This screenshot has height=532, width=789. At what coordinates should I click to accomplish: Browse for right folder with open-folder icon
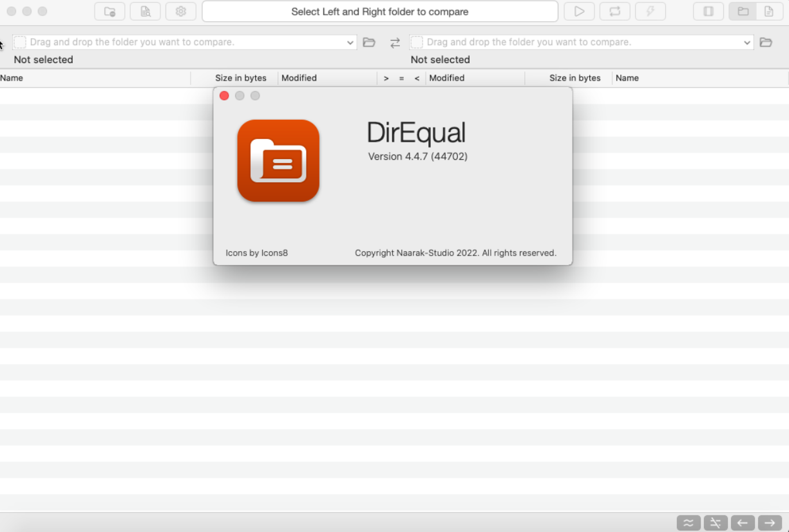point(766,43)
